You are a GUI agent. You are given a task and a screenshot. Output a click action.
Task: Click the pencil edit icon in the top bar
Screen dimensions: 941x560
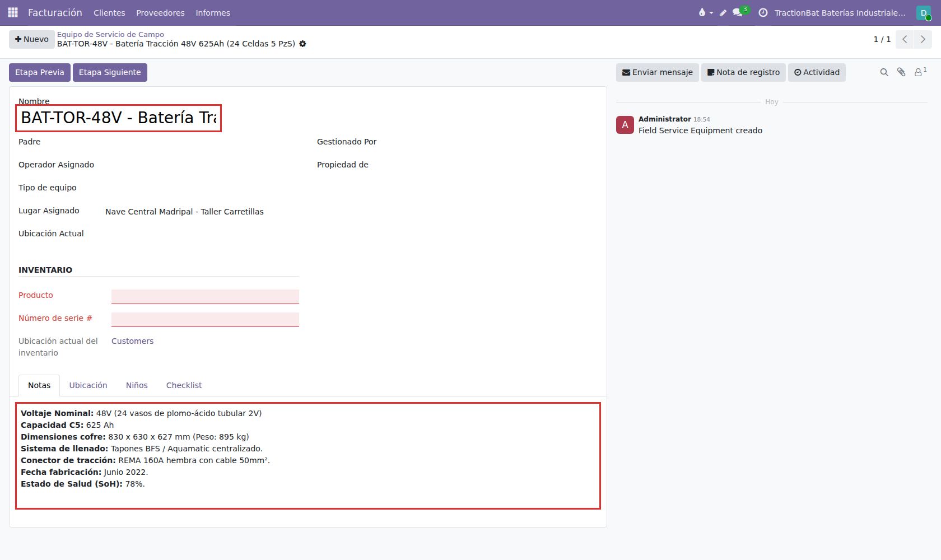pyautogui.click(x=723, y=12)
